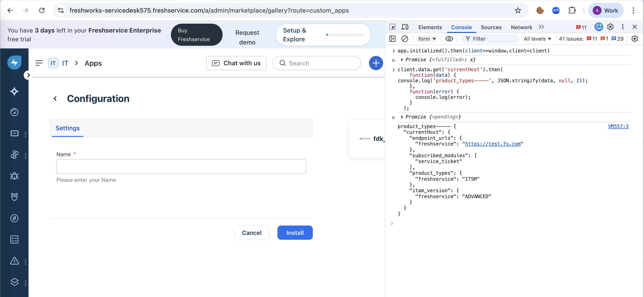This screenshot has width=644, height=297.
Task: Open the tickets icon in sidebar
Action: (14, 134)
